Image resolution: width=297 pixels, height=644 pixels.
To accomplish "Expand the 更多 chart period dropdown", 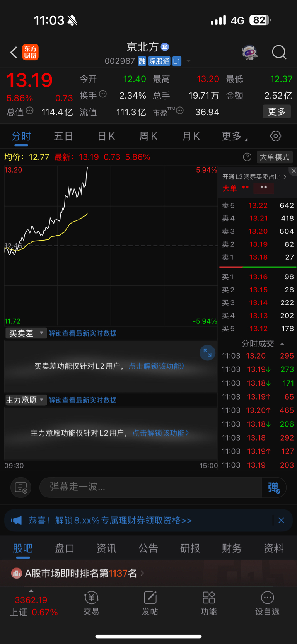I will (234, 136).
